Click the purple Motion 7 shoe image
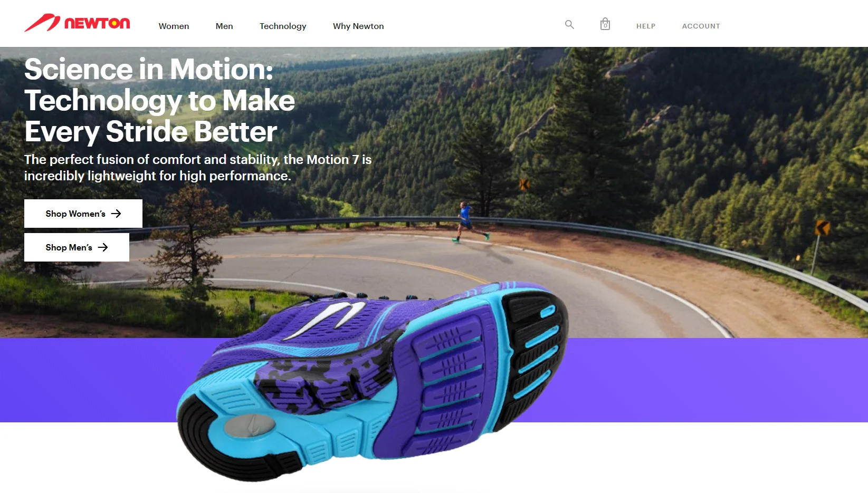Screen dimensions: 868x493 372,381
